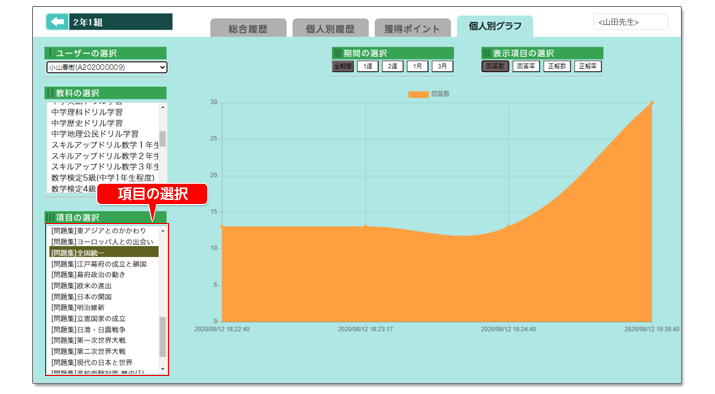Switch display item to 正解率
The image size is (715, 394).
[588, 66]
